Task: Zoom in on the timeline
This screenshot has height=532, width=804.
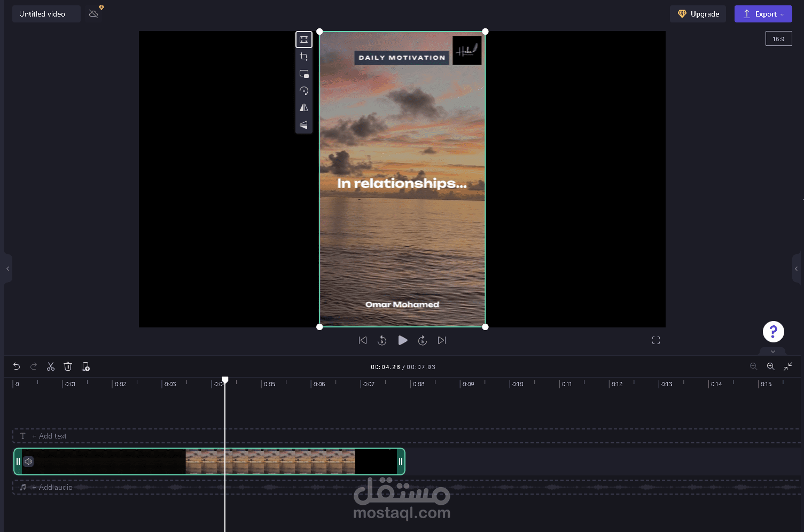Action: coord(771,366)
